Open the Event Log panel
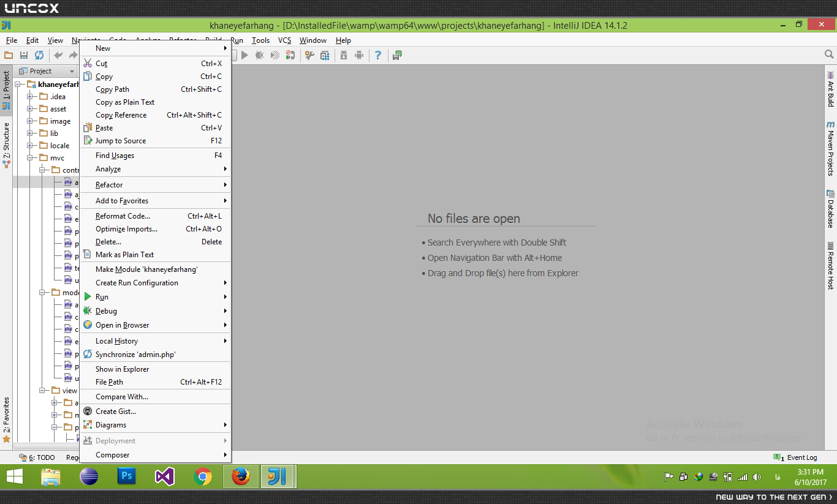 796,457
